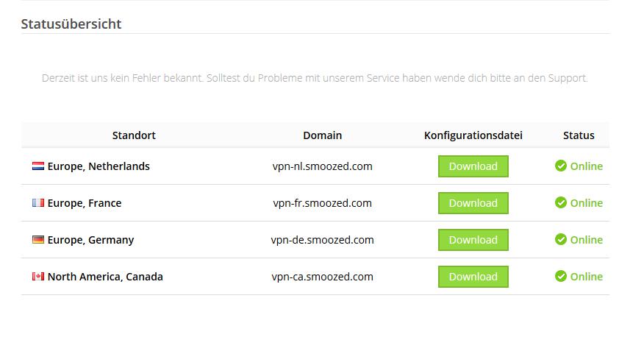This screenshot has height=354, width=644.
Task: Click the Domain column header
Action: [x=323, y=135]
